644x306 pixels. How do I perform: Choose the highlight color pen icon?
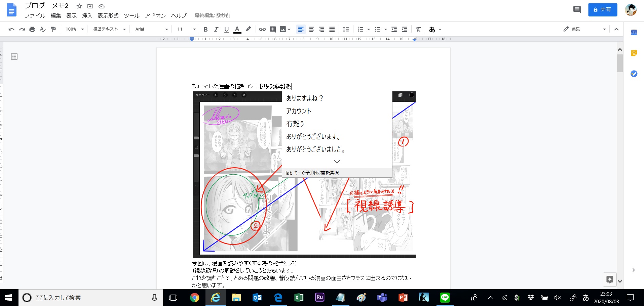pos(248,29)
